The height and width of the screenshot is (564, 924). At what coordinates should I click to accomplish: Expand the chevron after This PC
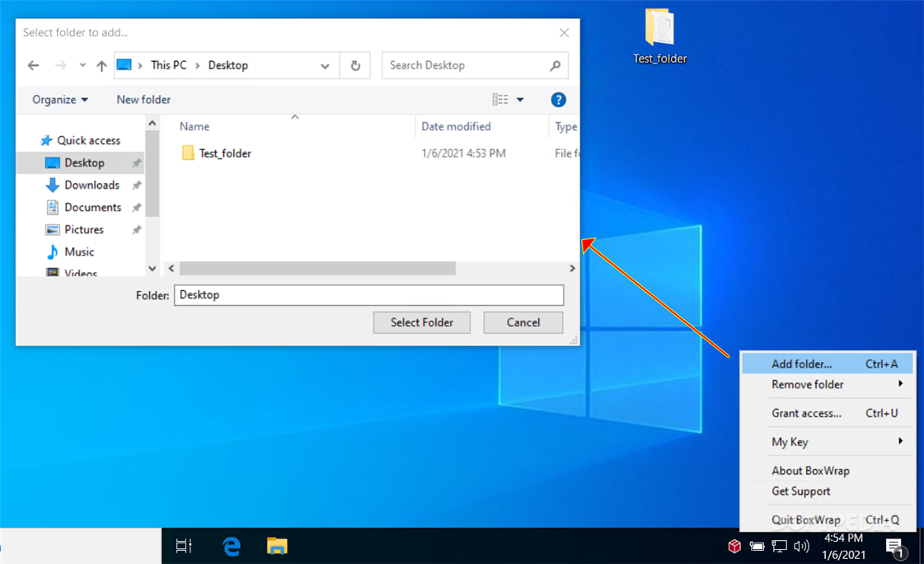[197, 65]
